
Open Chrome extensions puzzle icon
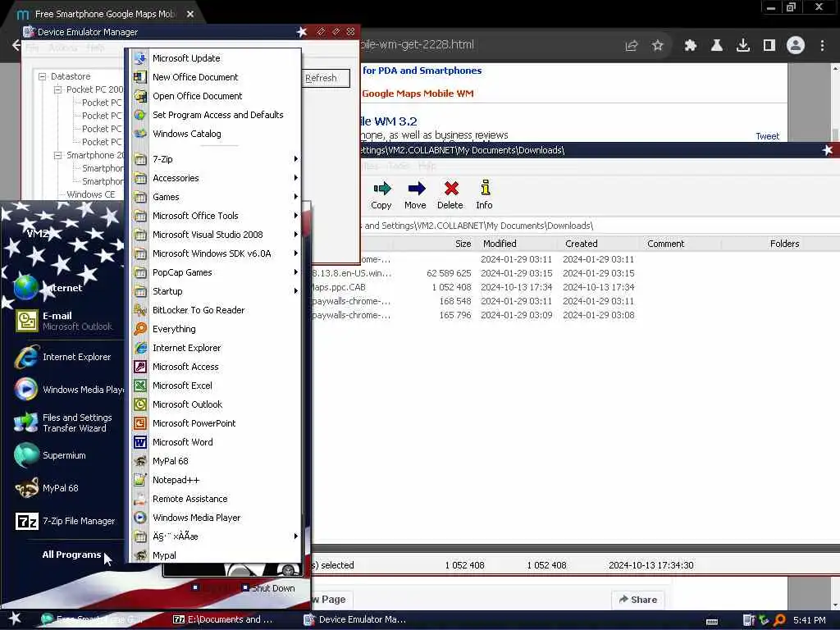point(691,46)
